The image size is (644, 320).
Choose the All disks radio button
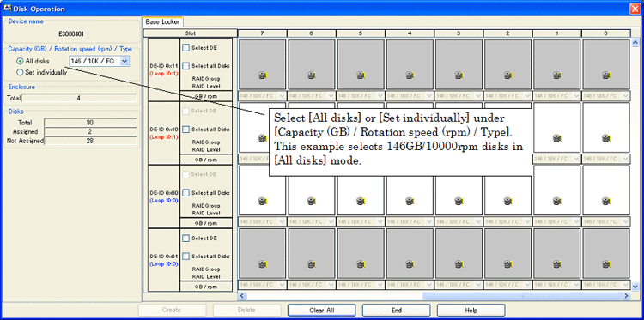tap(20, 61)
